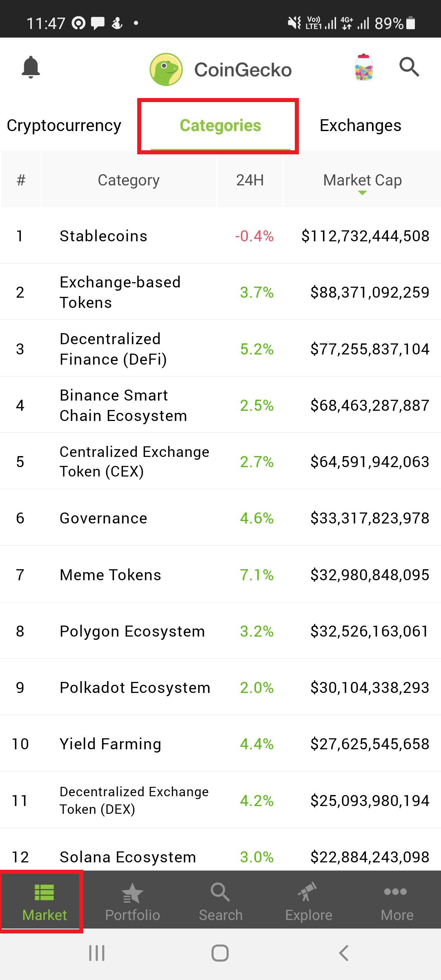Open Explore telescope icon

coord(308,892)
